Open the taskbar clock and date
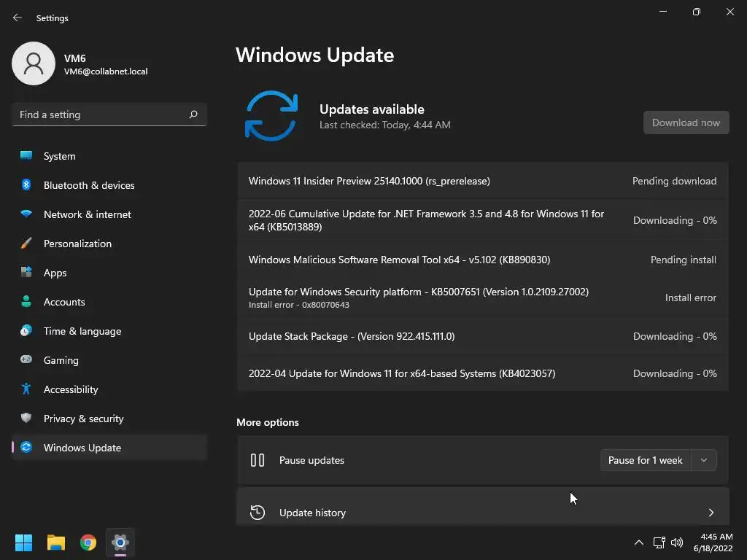The height and width of the screenshot is (560, 747). tap(713, 542)
